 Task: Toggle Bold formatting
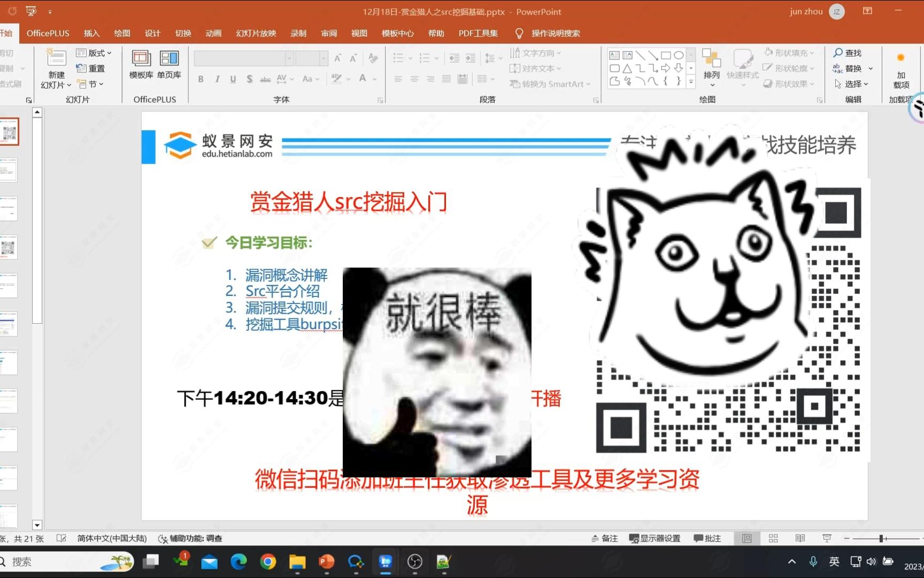[201, 79]
